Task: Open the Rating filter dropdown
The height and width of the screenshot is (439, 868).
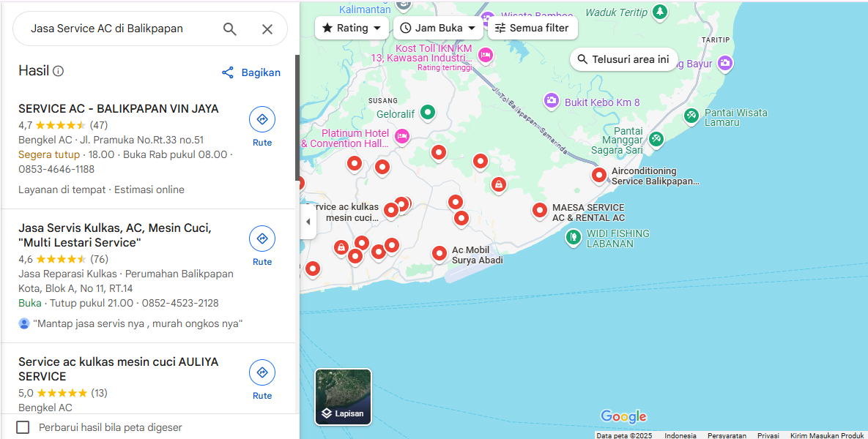Action: point(352,28)
